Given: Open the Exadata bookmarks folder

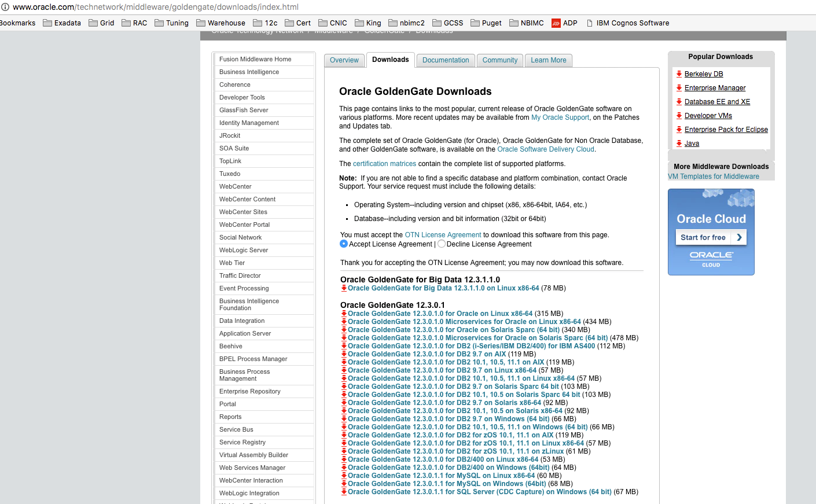Looking at the screenshot, I should pyautogui.click(x=62, y=23).
